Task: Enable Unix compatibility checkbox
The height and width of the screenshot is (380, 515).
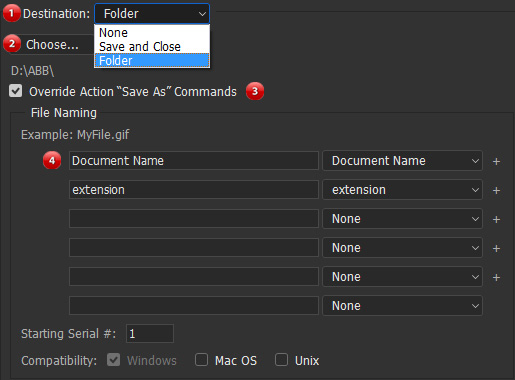Action: click(281, 360)
